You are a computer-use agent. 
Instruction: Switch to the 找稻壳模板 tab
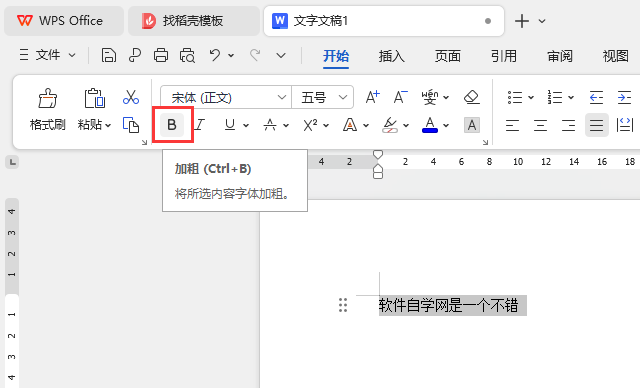pos(193,21)
